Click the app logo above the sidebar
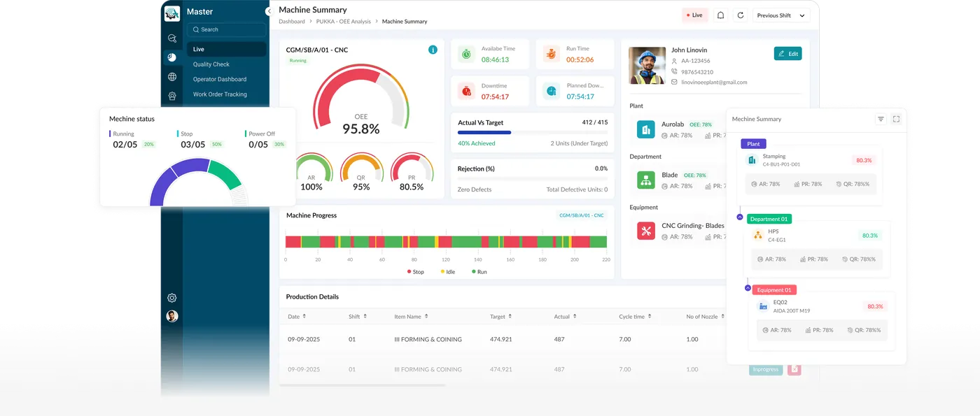This screenshot has height=416, width=980. coord(171,12)
